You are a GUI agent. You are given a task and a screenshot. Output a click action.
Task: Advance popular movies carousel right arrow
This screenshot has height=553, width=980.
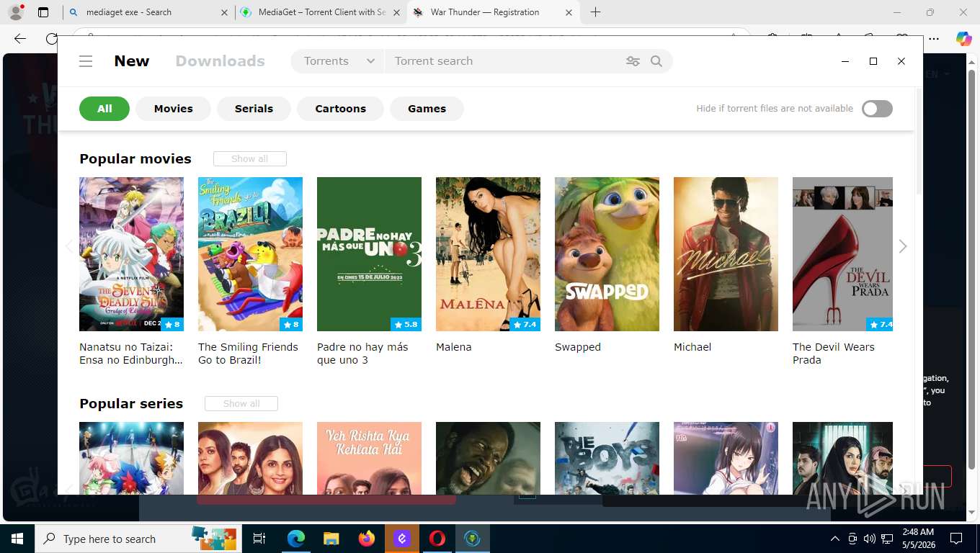[x=902, y=246]
